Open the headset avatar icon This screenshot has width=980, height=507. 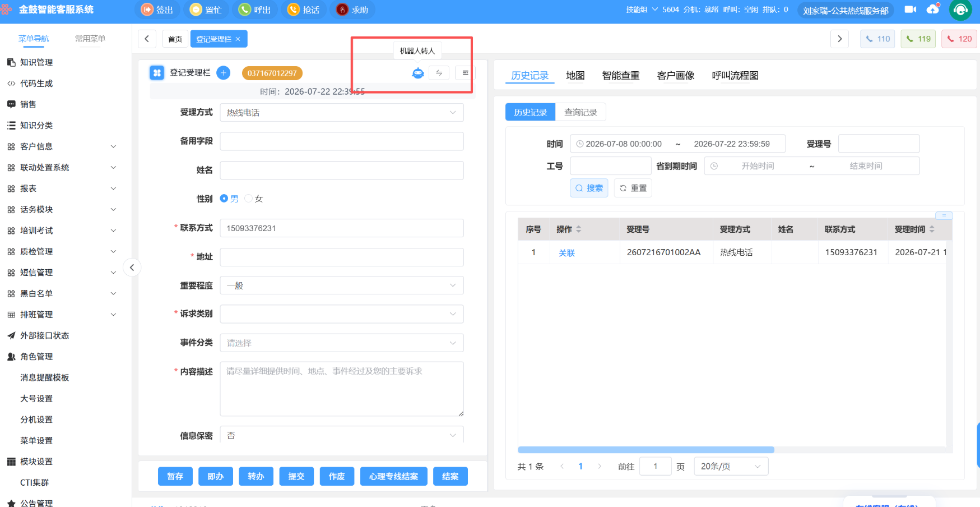click(x=960, y=10)
